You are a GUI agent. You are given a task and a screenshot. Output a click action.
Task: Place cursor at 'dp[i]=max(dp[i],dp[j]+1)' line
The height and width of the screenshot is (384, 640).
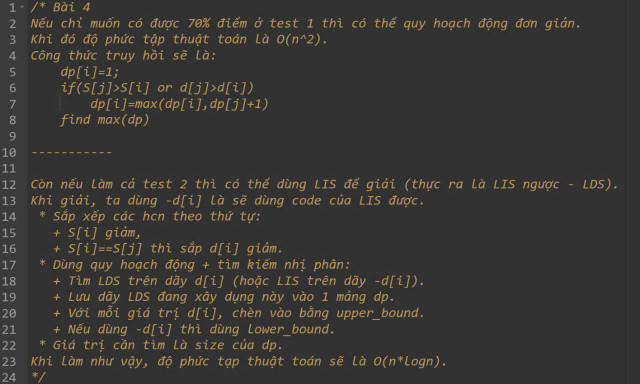tap(179, 104)
